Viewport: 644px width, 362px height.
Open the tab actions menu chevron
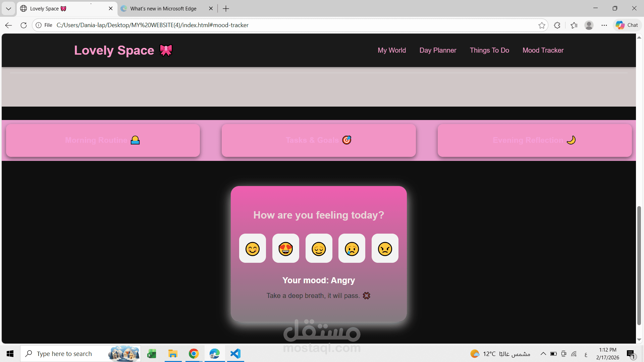tap(8, 9)
